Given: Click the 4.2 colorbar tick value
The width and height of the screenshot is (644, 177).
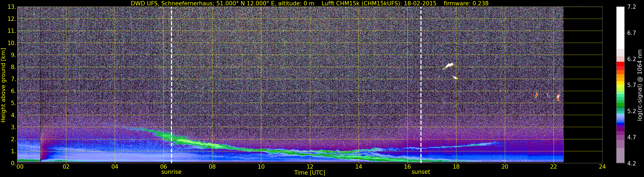Looking at the screenshot, I should coord(632,163).
